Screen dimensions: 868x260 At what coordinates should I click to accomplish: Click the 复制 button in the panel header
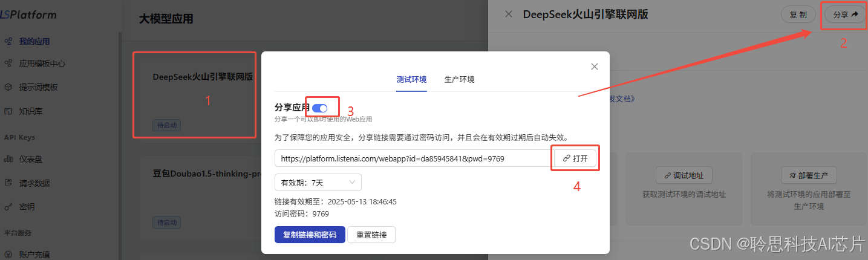(x=798, y=15)
